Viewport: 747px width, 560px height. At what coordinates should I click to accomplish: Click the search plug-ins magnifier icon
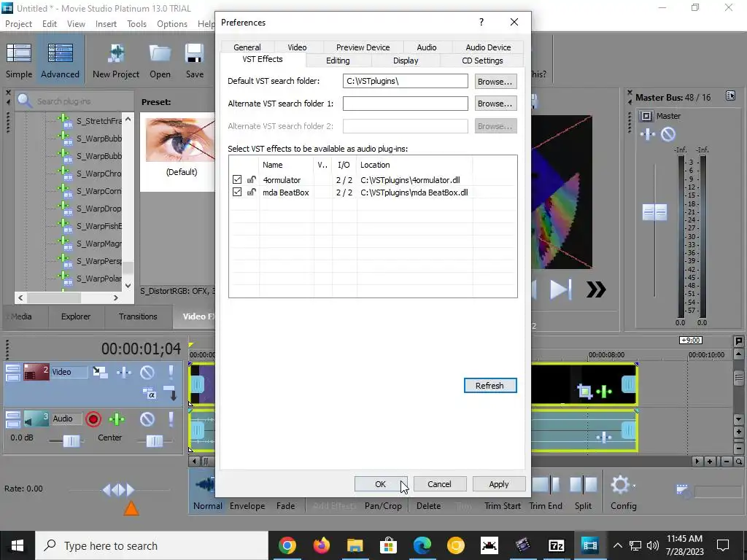25,101
